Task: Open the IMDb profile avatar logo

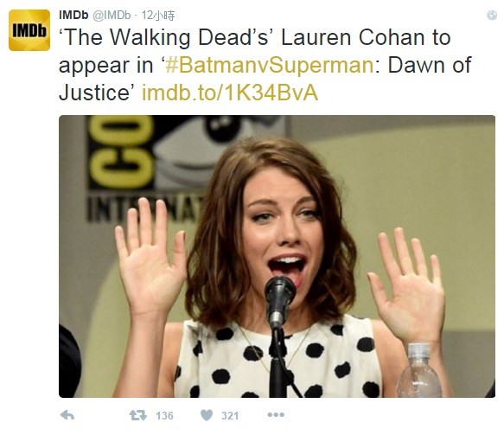Action: click(x=29, y=30)
